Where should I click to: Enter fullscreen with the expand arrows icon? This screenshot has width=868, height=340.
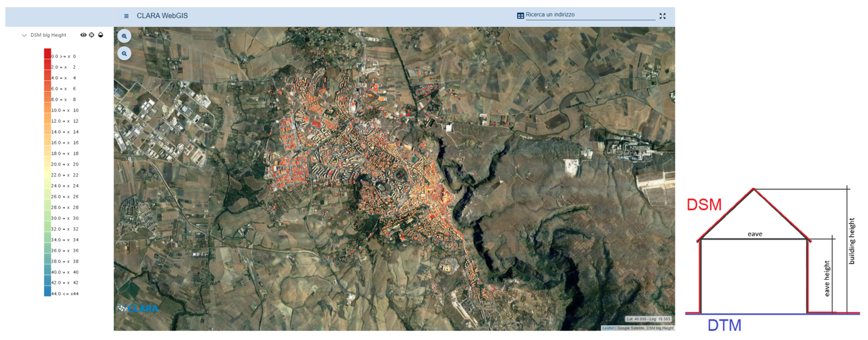pyautogui.click(x=662, y=16)
